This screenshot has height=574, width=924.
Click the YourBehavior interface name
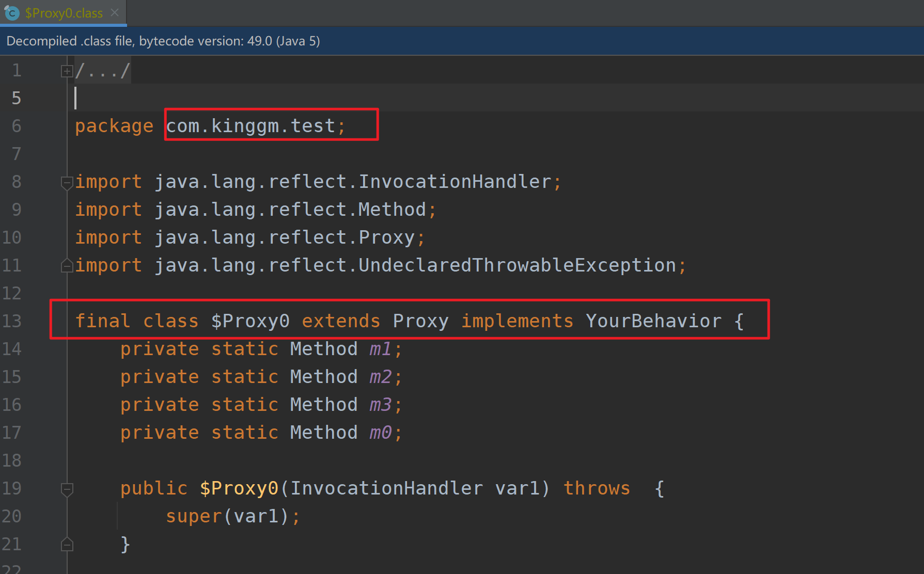[x=653, y=321]
